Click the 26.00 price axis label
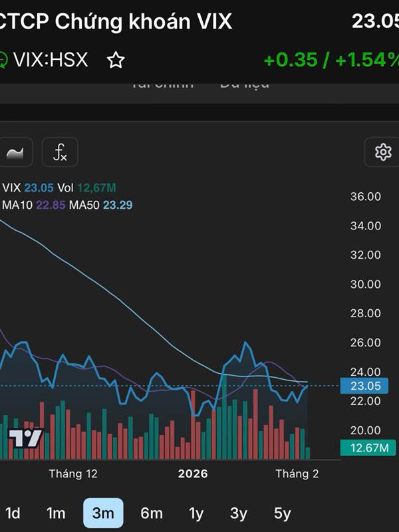This screenshot has height=532, width=399. tap(365, 342)
